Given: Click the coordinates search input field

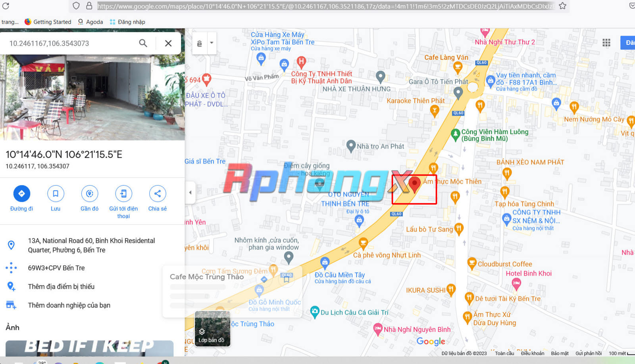Looking at the screenshot, I should coord(71,43).
